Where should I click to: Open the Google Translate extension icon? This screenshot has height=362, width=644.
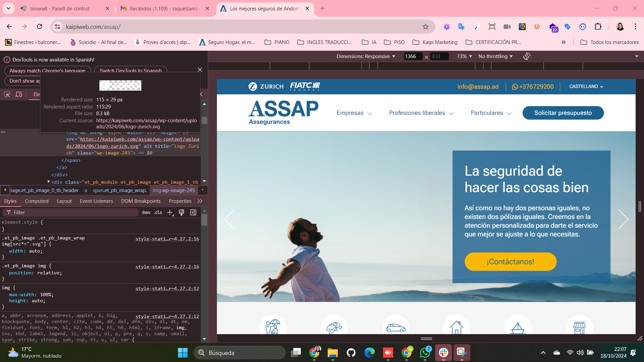pyautogui.click(x=462, y=27)
